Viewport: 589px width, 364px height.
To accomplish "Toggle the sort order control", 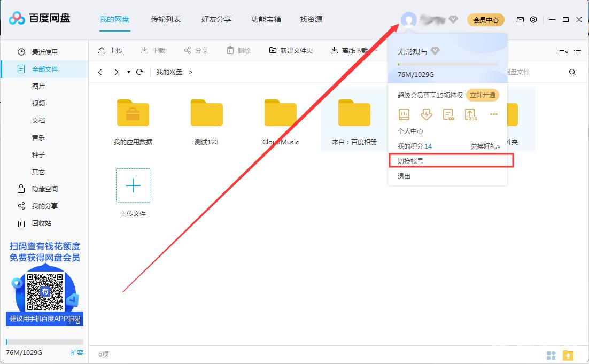I will click(x=562, y=50).
